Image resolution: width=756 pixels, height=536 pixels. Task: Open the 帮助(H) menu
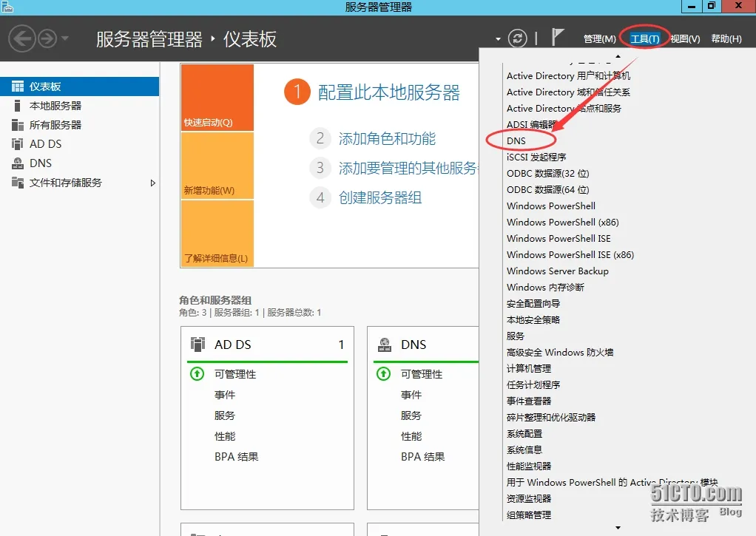coord(726,38)
